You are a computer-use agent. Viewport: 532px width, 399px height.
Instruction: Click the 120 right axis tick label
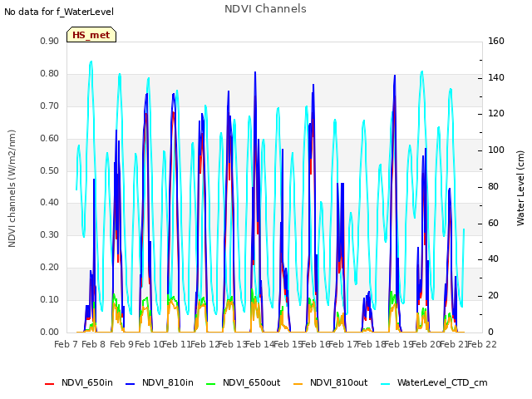pos(496,113)
